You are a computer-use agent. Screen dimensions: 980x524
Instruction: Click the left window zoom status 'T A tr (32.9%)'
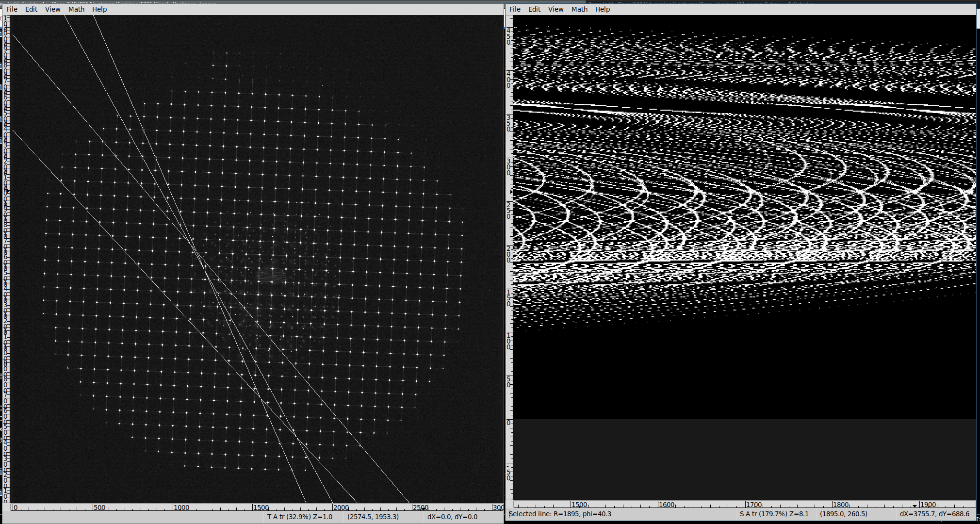299,517
